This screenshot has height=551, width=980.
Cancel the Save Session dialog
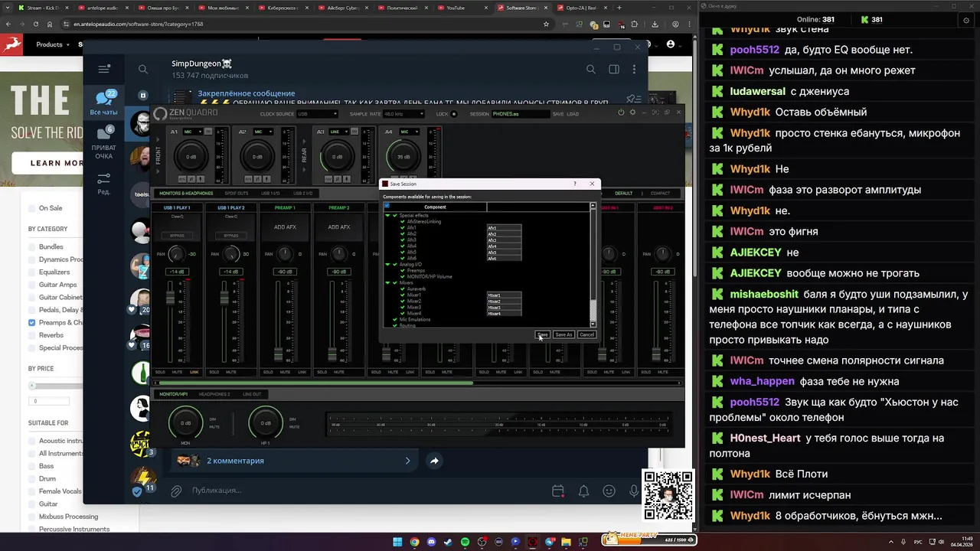point(586,334)
